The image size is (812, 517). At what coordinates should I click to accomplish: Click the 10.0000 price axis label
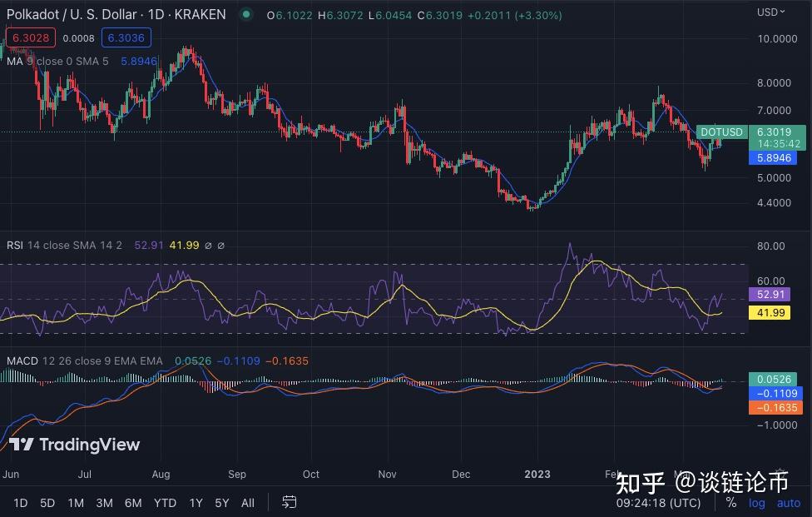click(x=777, y=39)
